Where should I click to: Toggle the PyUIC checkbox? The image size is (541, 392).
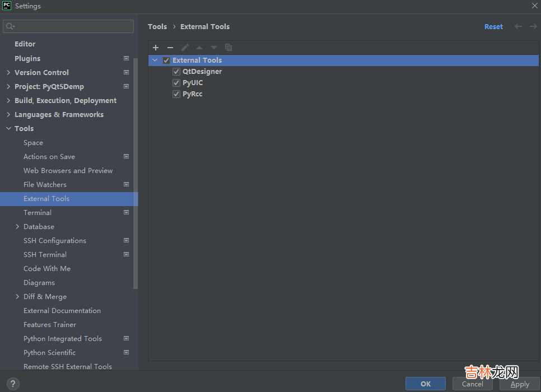[176, 83]
